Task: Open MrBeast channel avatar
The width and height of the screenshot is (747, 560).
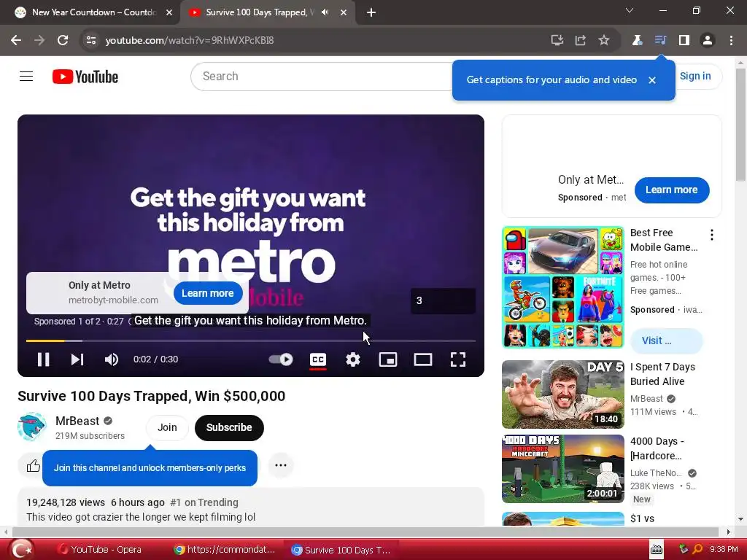Action: (32, 427)
